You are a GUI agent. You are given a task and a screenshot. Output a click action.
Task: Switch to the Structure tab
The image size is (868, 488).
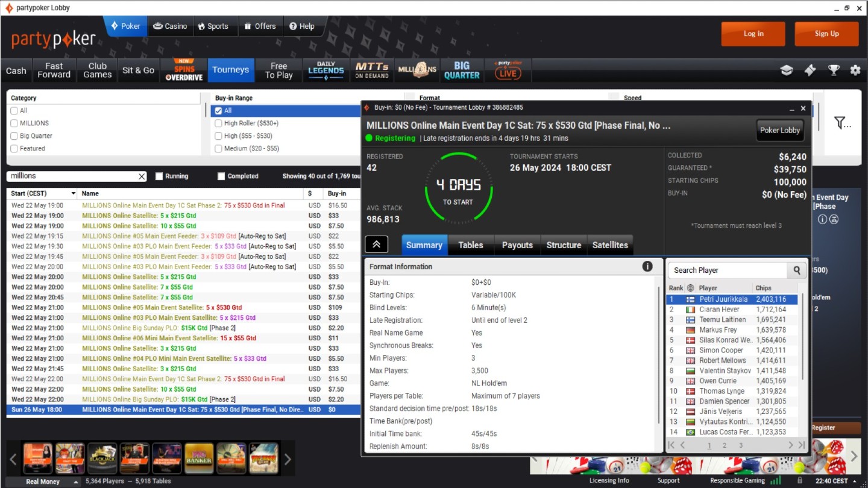(564, 245)
